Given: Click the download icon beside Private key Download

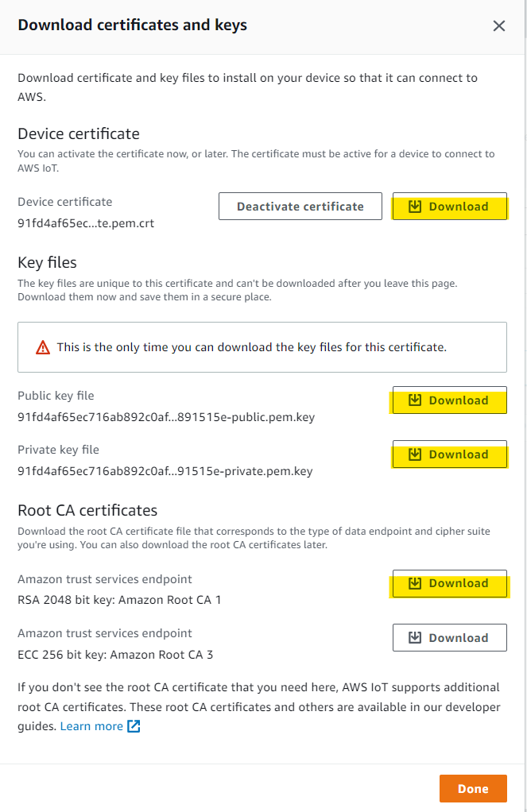Looking at the screenshot, I should tap(414, 454).
